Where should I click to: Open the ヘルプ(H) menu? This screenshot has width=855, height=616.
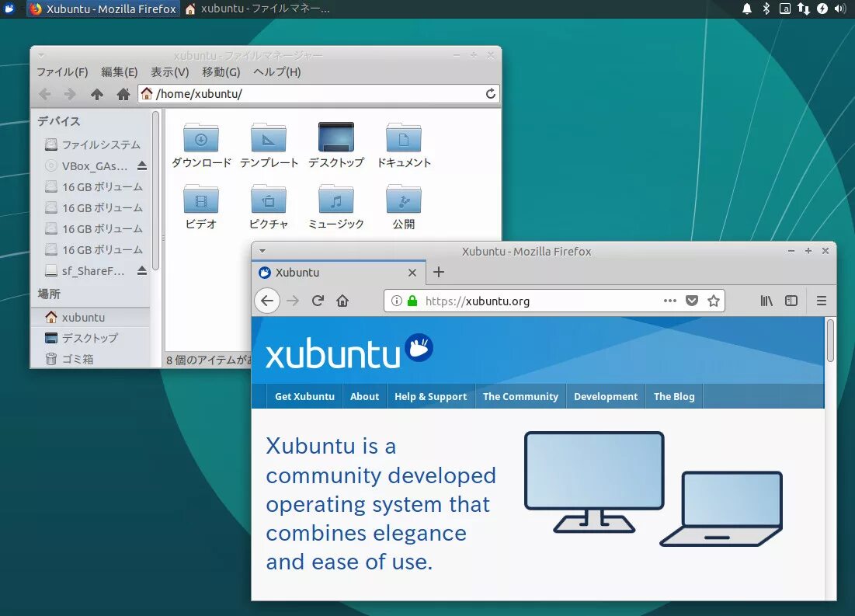pyautogui.click(x=277, y=72)
